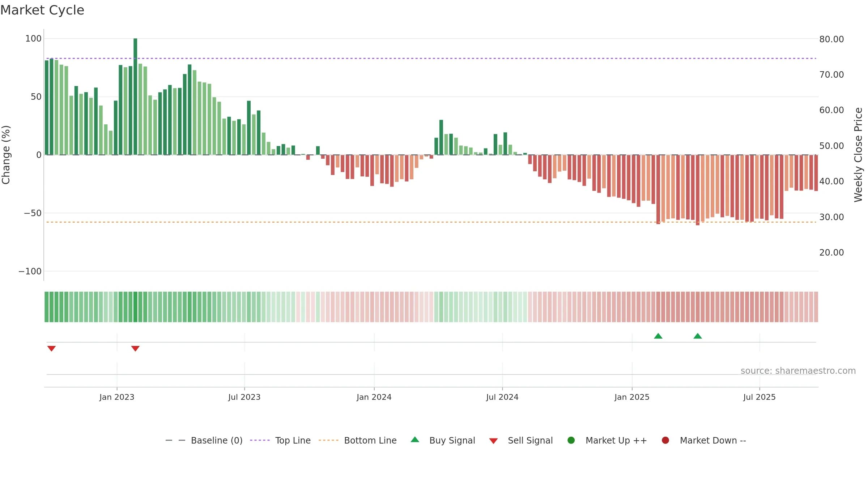The width and height of the screenshot is (868, 488).
Task: Toggle the Sell Signal legend label
Action: [530, 441]
